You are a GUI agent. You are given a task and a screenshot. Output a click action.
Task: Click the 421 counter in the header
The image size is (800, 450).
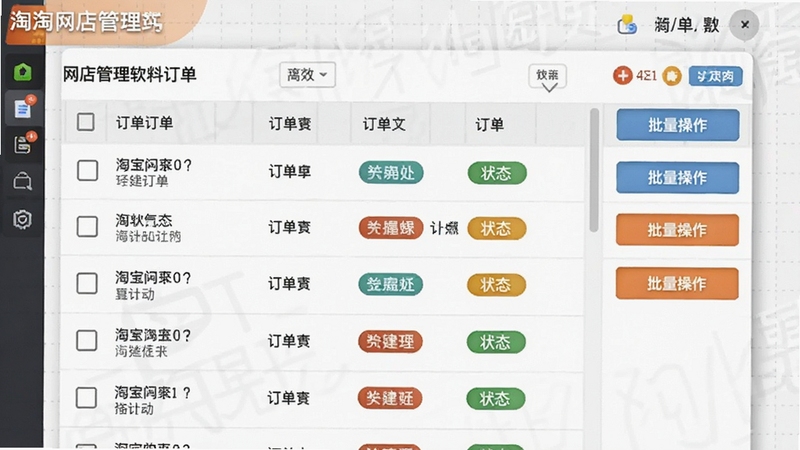coord(646,76)
